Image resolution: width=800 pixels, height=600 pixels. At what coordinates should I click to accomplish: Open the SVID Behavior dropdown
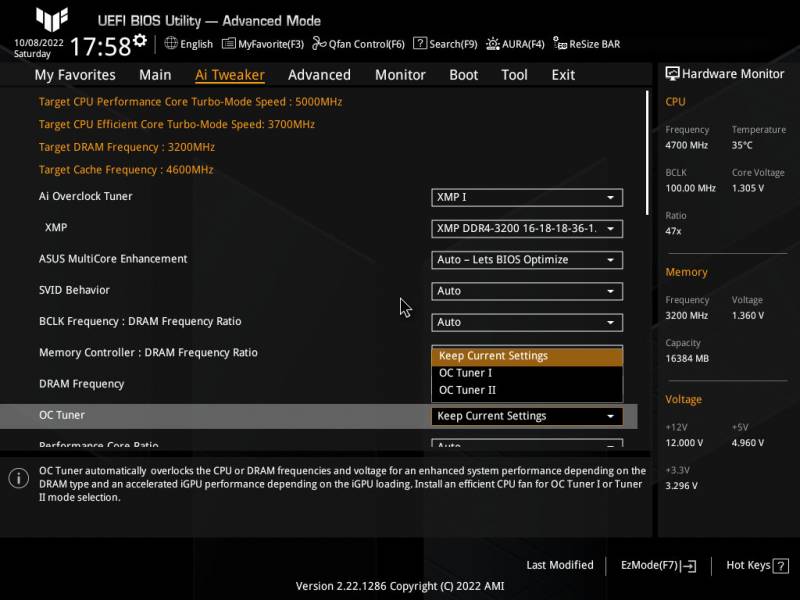tap(527, 291)
